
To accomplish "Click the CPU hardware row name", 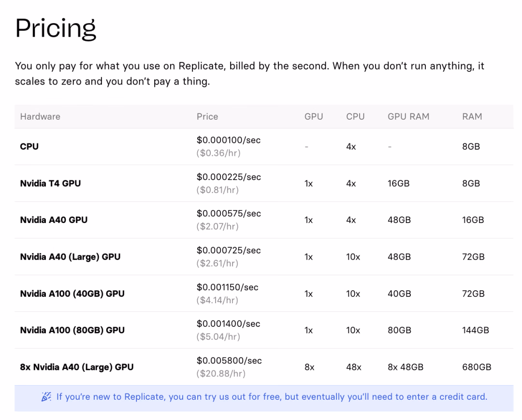I will coord(29,146).
